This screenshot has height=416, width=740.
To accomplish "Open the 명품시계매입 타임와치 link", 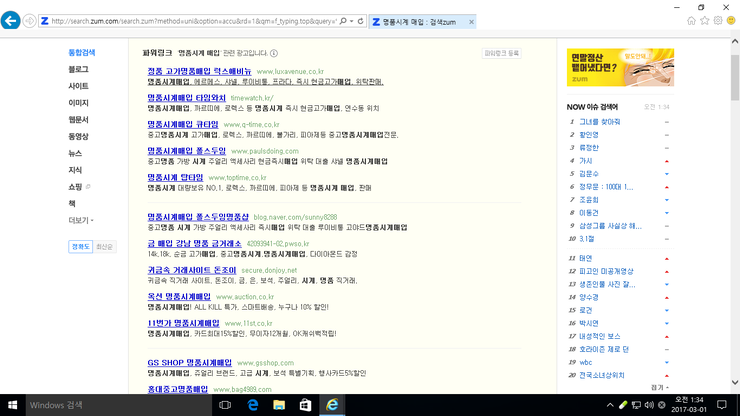I will (186, 98).
